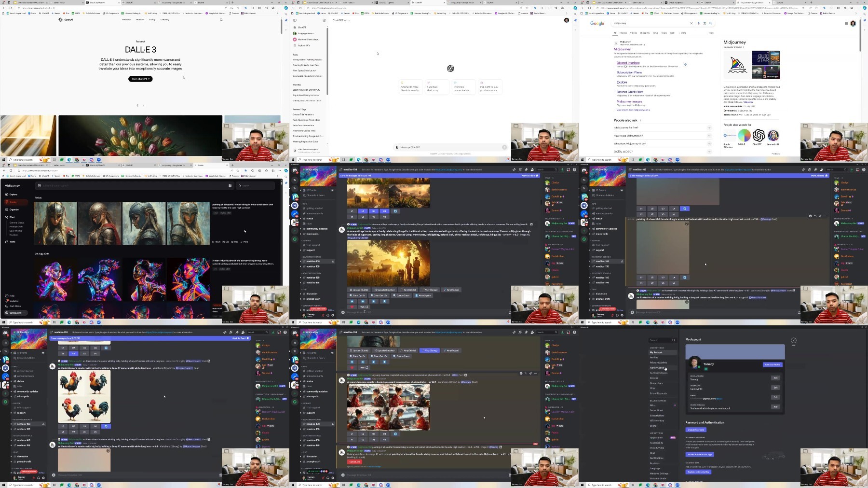Open rooster image grid in Discord
Image resolution: width=868 pixels, height=488 pixels.
click(x=84, y=397)
